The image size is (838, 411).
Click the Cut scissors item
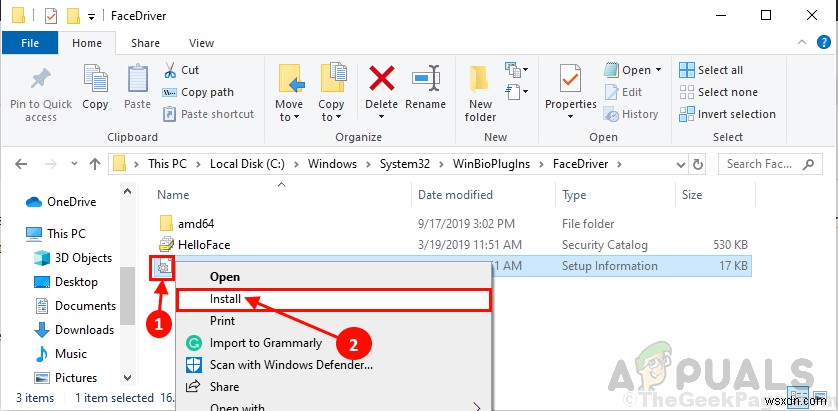(181, 70)
